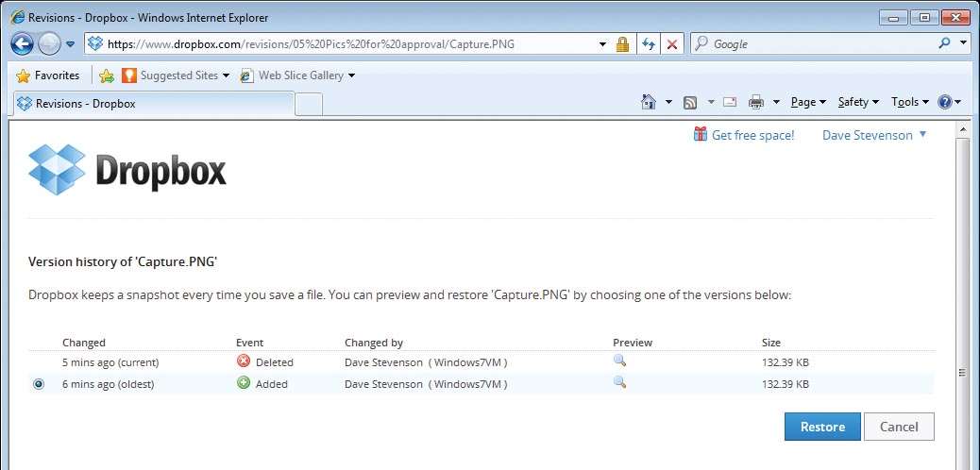This screenshot has height=470, width=980.
Task: Click the 'Added' event text
Action: [272, 384]
